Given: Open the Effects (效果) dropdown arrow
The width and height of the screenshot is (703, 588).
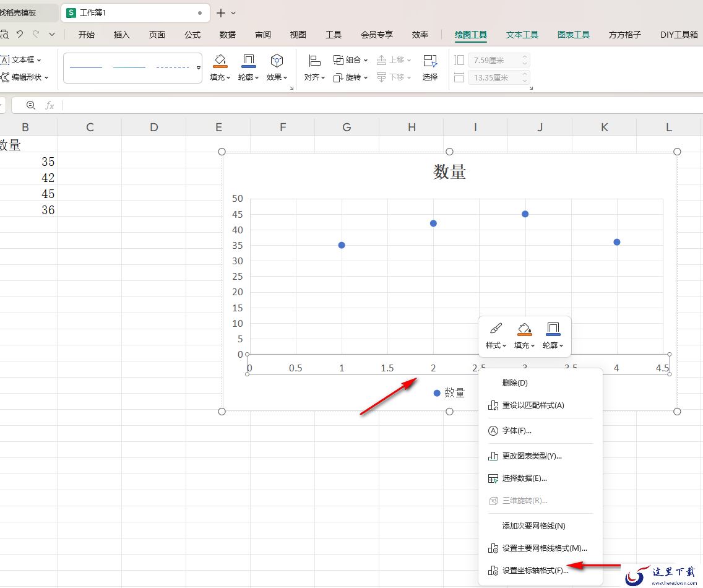Looking at the screenshot, I should [x=285, y=77].
